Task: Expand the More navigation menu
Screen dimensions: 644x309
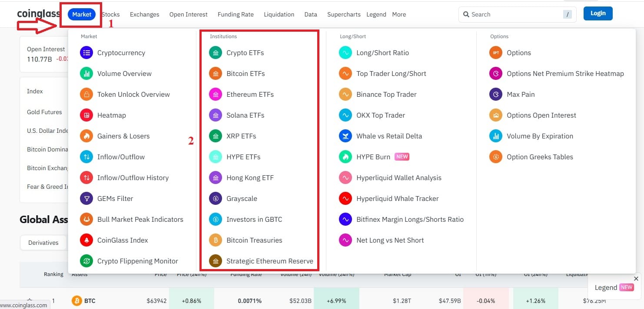Action: coord(399,14)
